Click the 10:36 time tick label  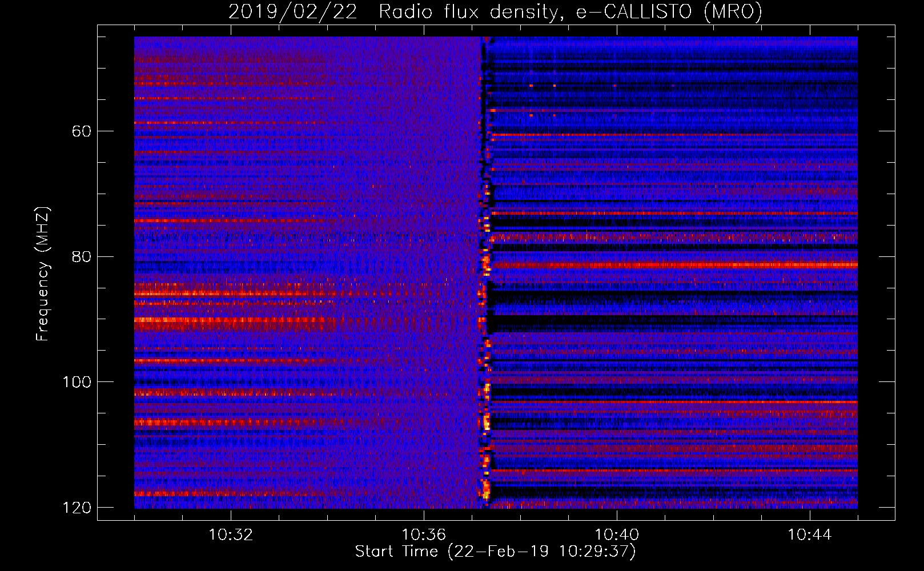(x=424, y=535)
